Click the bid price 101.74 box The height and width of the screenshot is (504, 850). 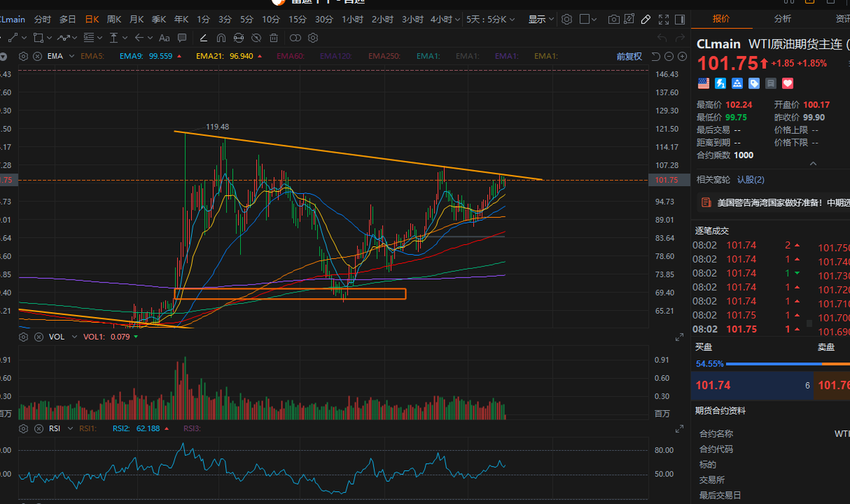752,385
